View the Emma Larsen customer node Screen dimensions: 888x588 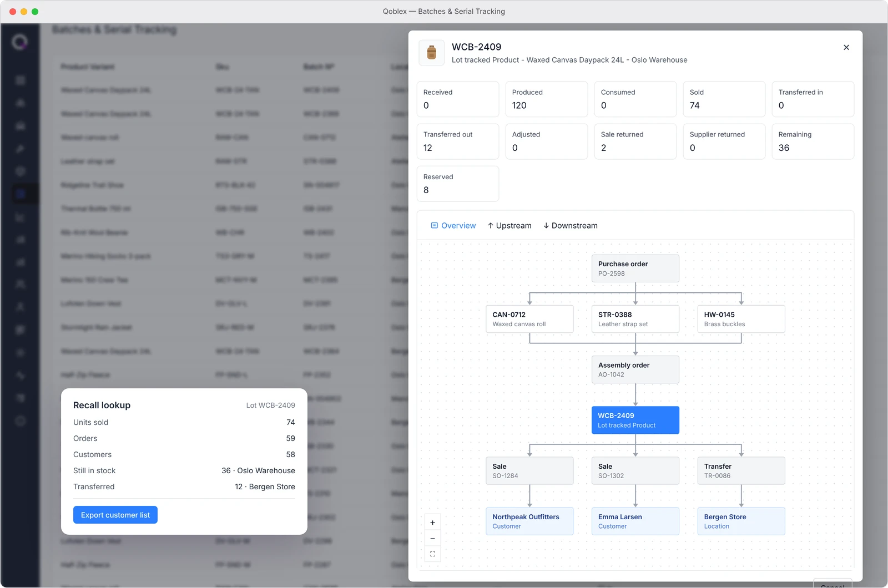[635, 521]
